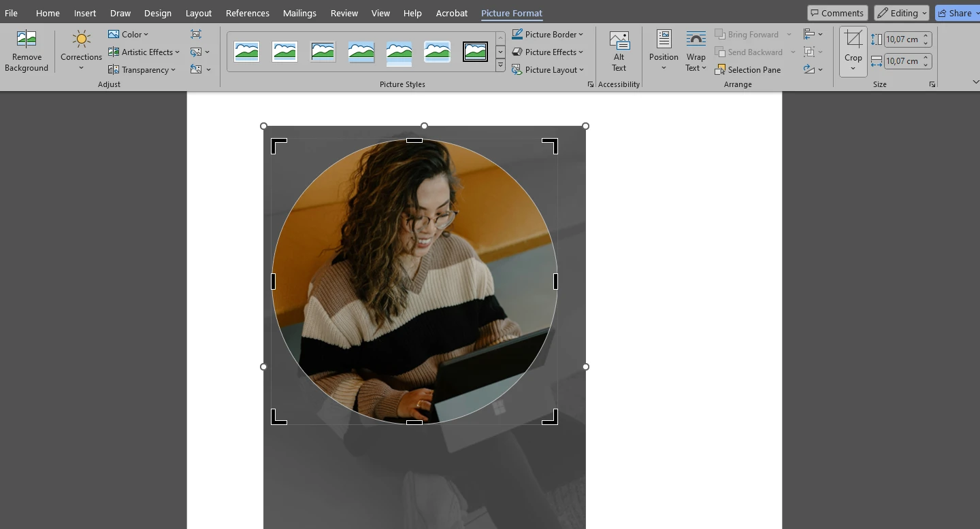980x529 pixels.
Task: Switch to the View tab
Action: [380, 13]
